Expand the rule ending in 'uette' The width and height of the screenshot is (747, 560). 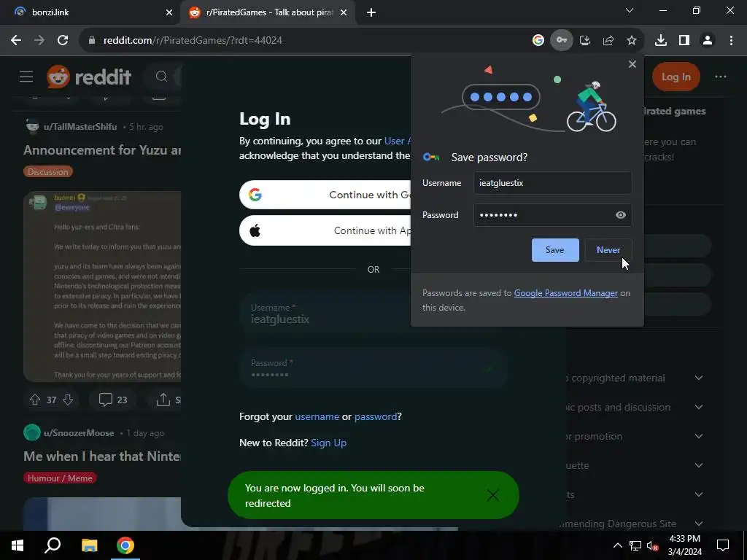699,465
